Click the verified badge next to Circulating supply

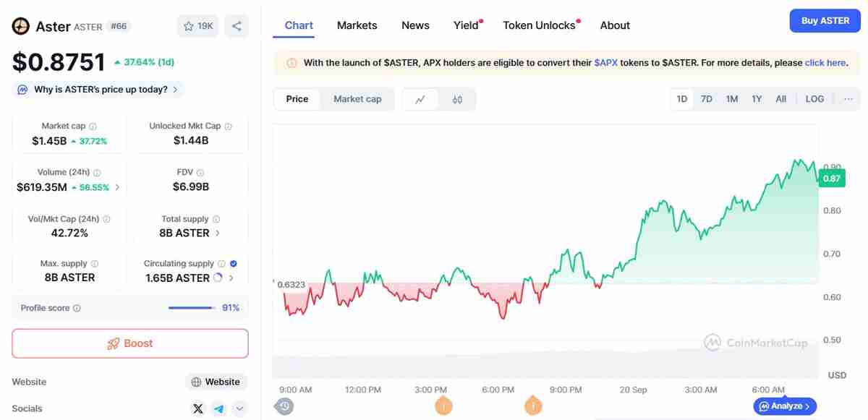pyautogui.click(x=233, y=263)
